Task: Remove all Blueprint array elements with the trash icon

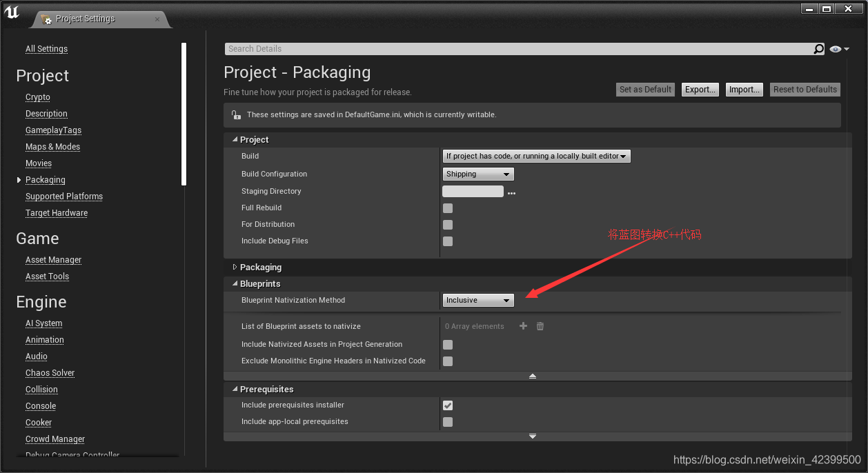Action: click(540, 326)
